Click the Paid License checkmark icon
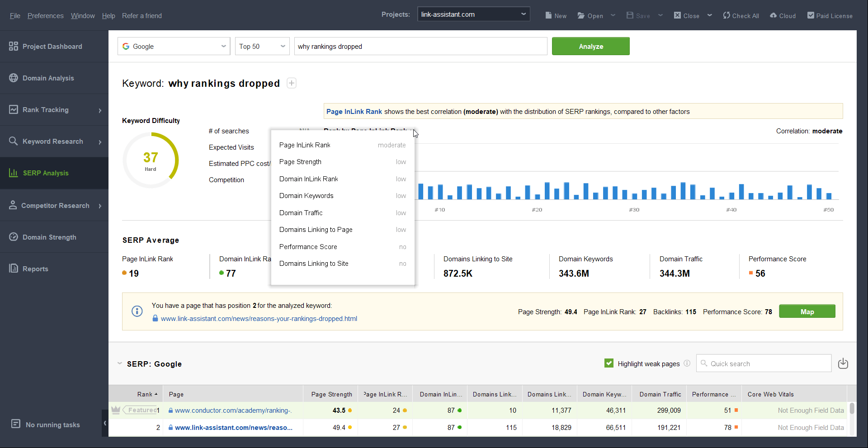 click(811, 15)
